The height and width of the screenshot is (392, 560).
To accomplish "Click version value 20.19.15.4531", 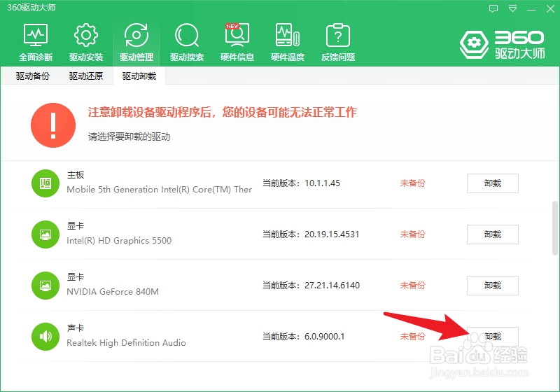I will pos(332,234).
